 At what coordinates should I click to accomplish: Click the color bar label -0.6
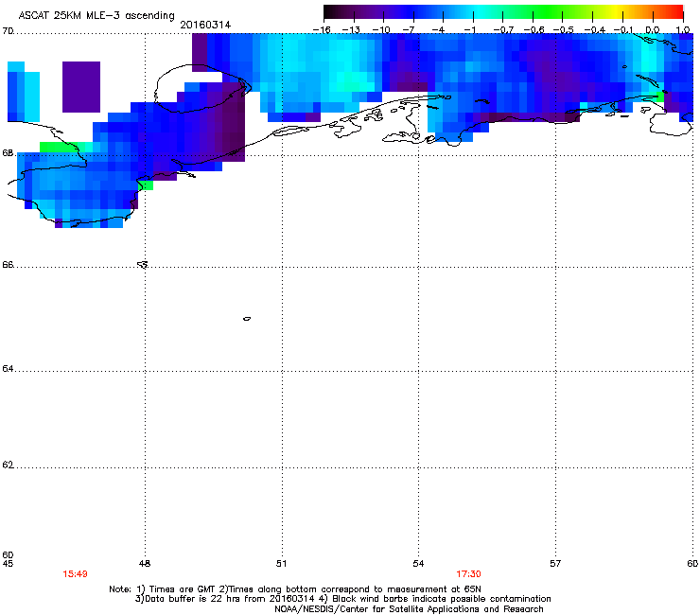pos(534,30)
